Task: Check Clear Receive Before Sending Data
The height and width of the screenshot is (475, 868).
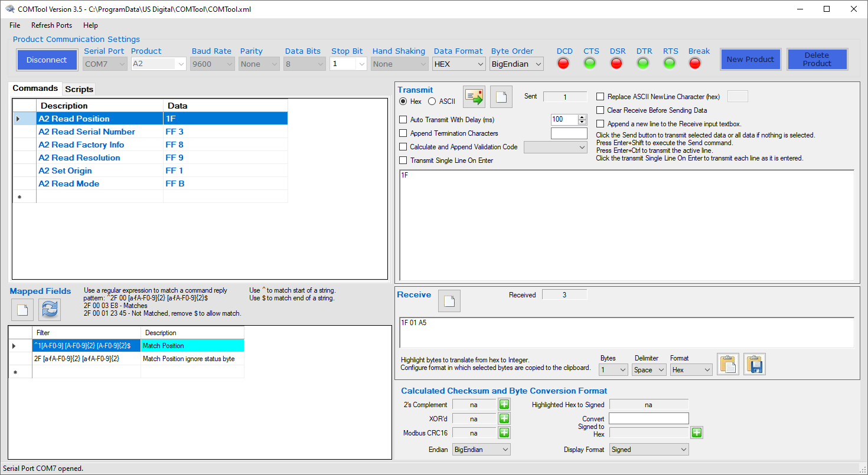Action: coord(600,110)
